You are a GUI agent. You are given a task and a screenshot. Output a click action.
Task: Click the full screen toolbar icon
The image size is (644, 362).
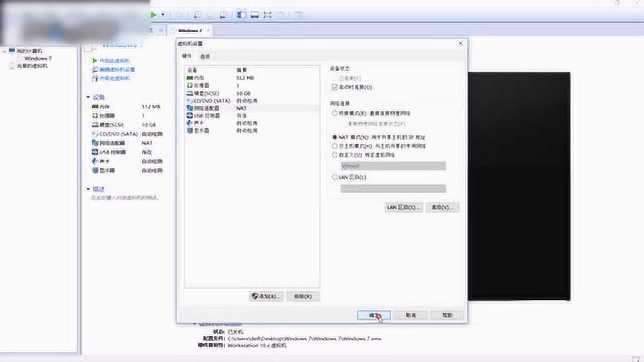[268, 15]
